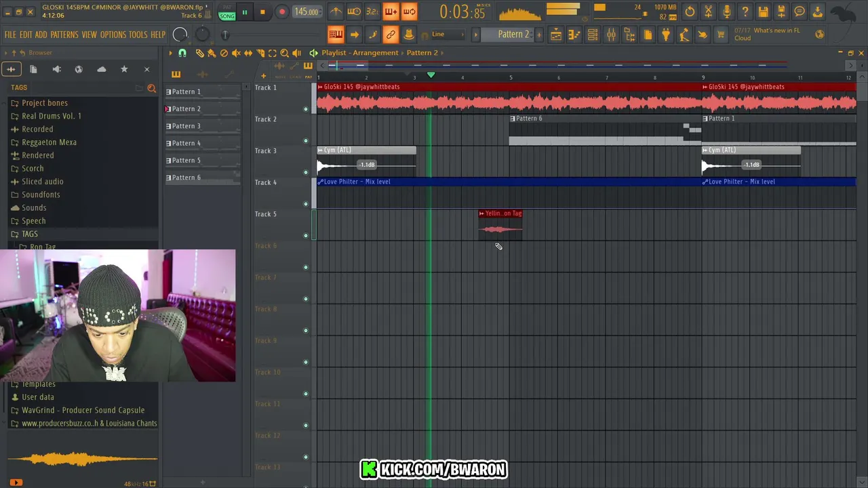Open the Line snap dropdown
The image size is (868, 488).
coord(448,35)
